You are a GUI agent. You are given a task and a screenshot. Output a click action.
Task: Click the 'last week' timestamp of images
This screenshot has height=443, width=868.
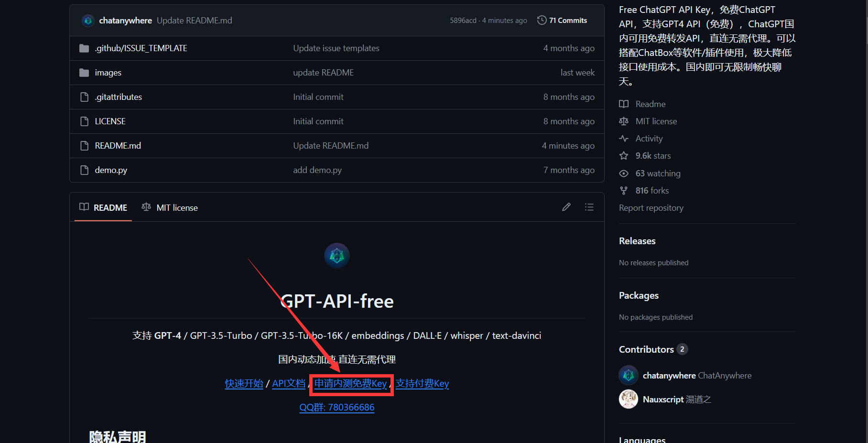click(577, 73)
